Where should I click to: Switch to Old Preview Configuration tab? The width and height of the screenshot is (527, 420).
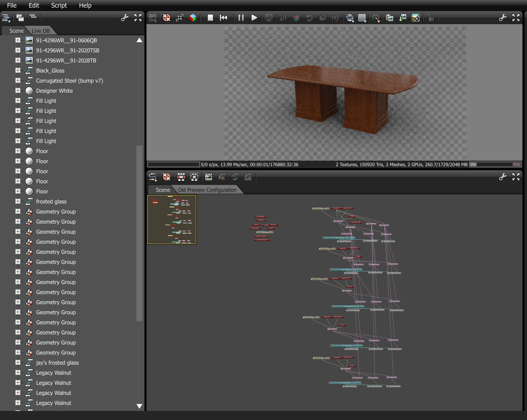click(x=207, y=190)
